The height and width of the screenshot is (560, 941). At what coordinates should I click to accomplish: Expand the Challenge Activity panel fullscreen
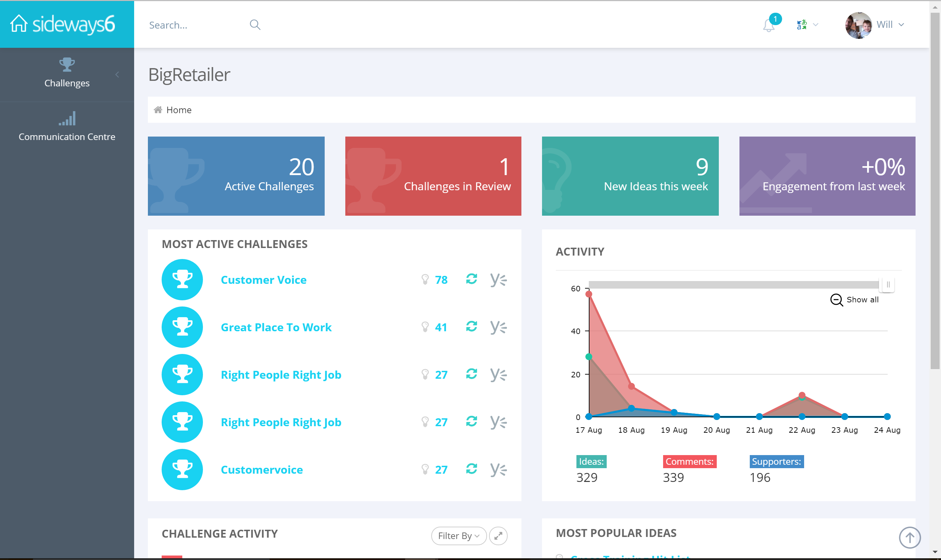(x=498, y=536)
